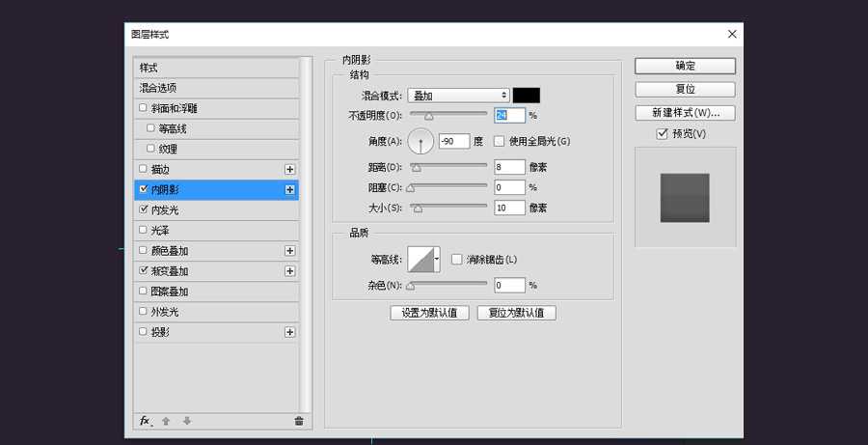Open the 混合模式 dropdown

click(x=458, y=96)
